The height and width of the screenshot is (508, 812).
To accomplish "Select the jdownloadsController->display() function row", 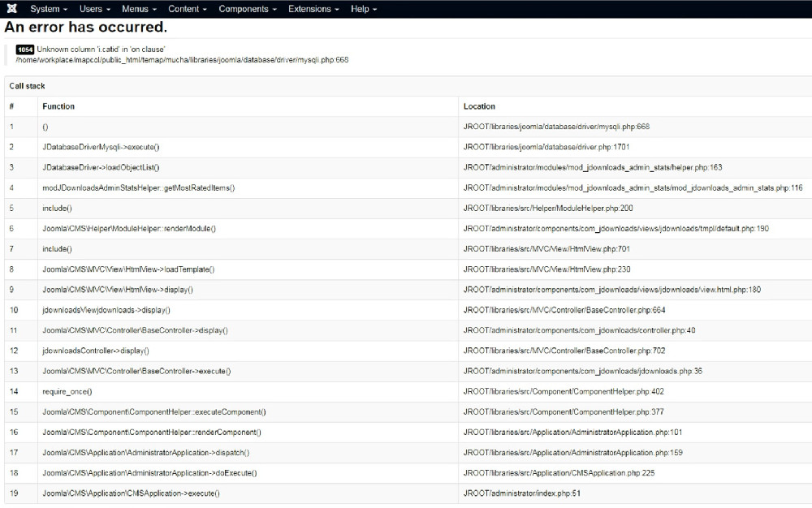I will (x=95, y=351).
